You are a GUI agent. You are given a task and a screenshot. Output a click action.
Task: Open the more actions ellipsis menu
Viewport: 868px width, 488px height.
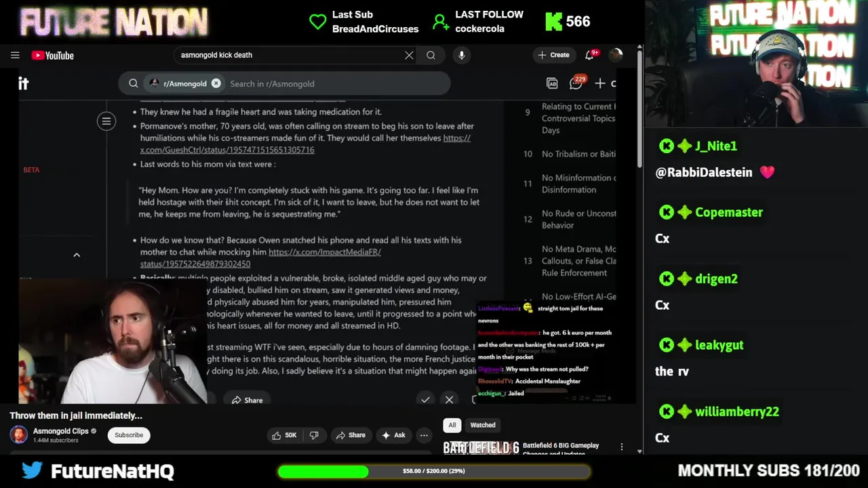click(x=424, y=435)
